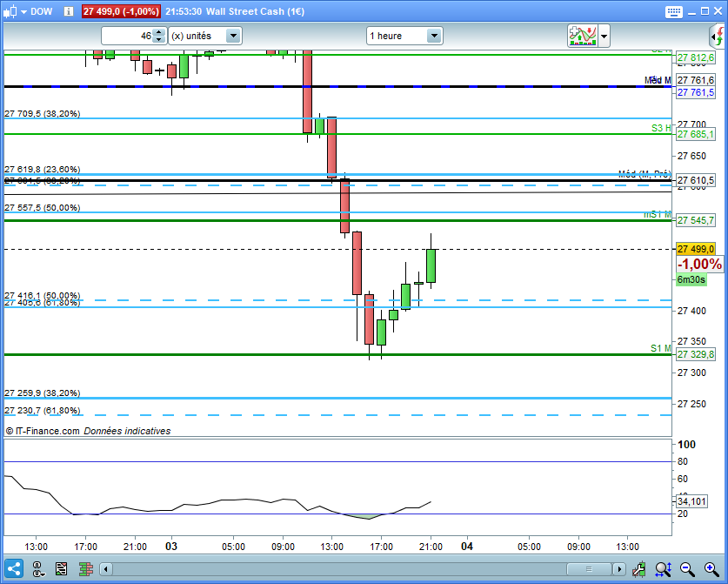Image resolution: width=728 pixels, height=584 pixels.
Task: Click the red price box 27 499,0 (-1,00%)
Action: point(121,11)
